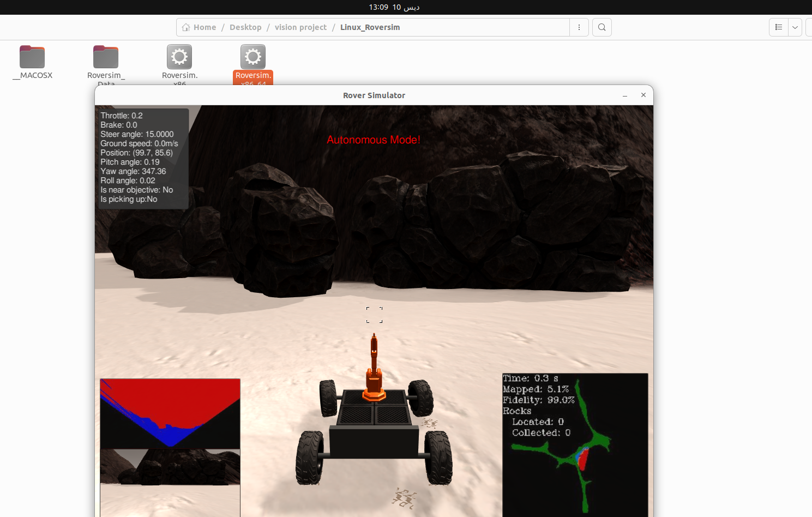Open the path bar three-dot menu
Viewport: 812px width, 517px height.
point(579,27)
